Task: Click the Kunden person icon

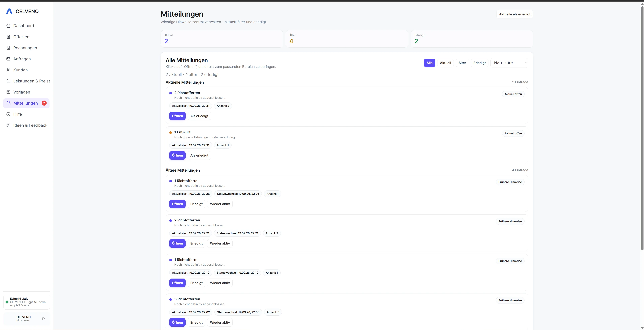Action: 9,70
